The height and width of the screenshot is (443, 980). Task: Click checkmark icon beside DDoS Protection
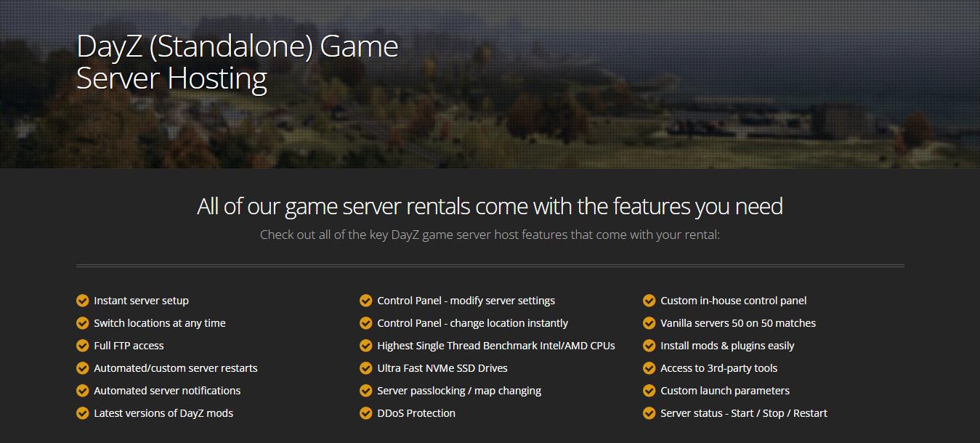pos(366,413)
